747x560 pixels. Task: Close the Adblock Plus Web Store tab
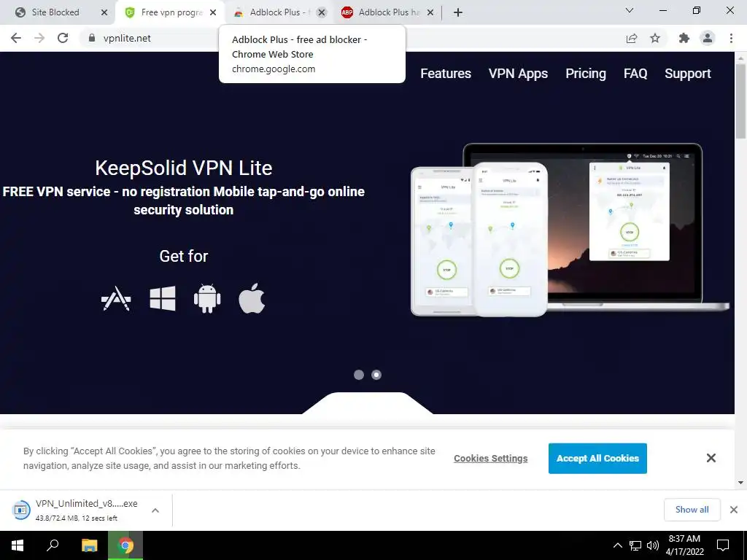click(x=322, y=12)
